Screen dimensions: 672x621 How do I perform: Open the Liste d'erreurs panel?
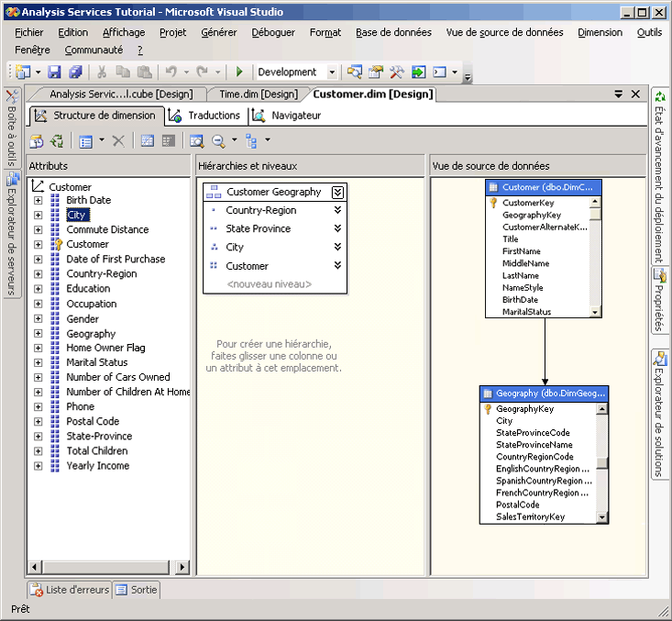pos(70,590)
